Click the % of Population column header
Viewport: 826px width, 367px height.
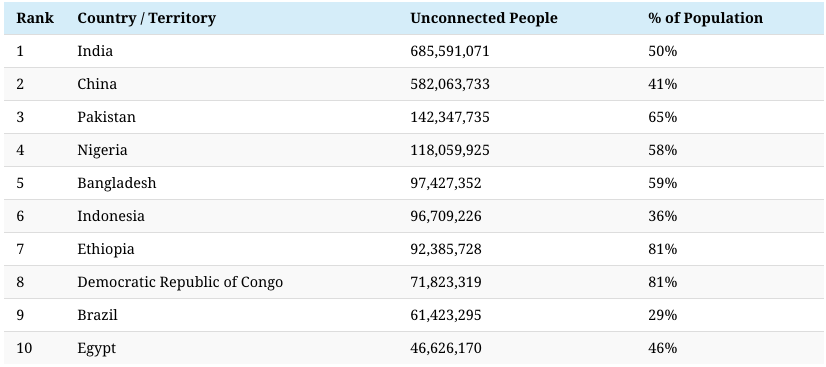click(705, 18)
